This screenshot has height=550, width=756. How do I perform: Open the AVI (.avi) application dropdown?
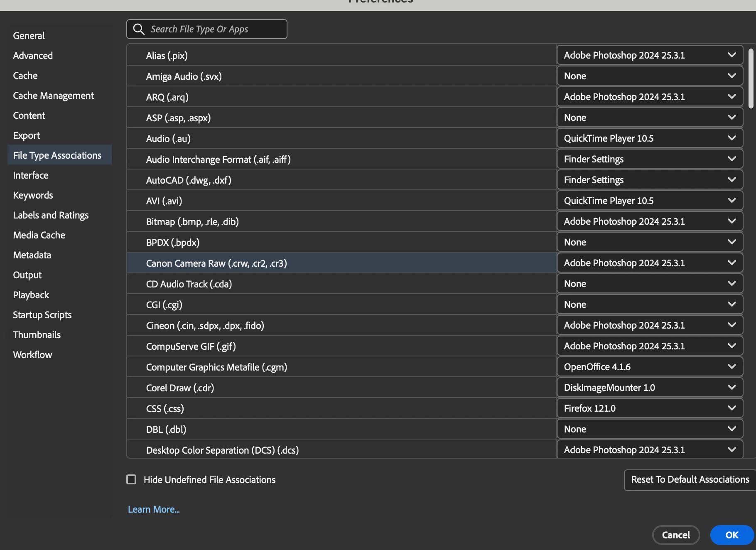pyautogui.click(x=650, y=201)
